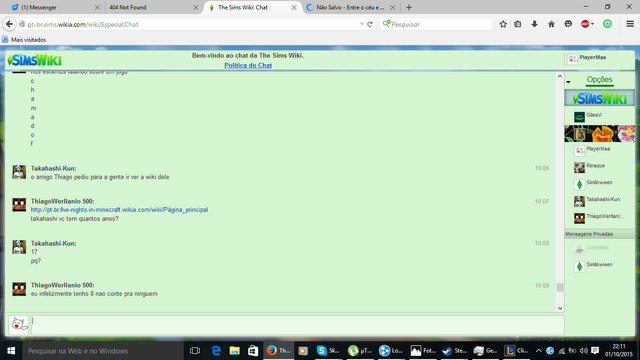Open Skype from the taskbar
The image size is (640, 360).
pyautogui.click(x=328, y=351)
